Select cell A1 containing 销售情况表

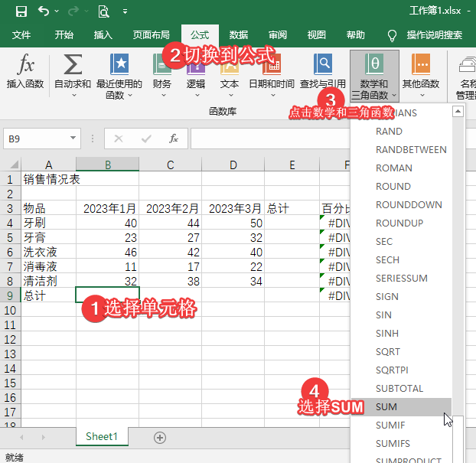[x=48, y=179]
